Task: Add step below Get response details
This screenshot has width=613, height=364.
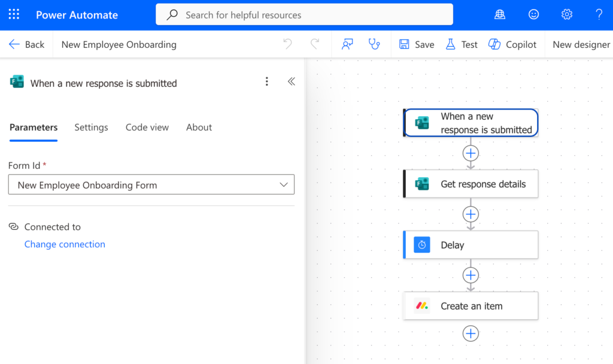Action: [471, 214]
